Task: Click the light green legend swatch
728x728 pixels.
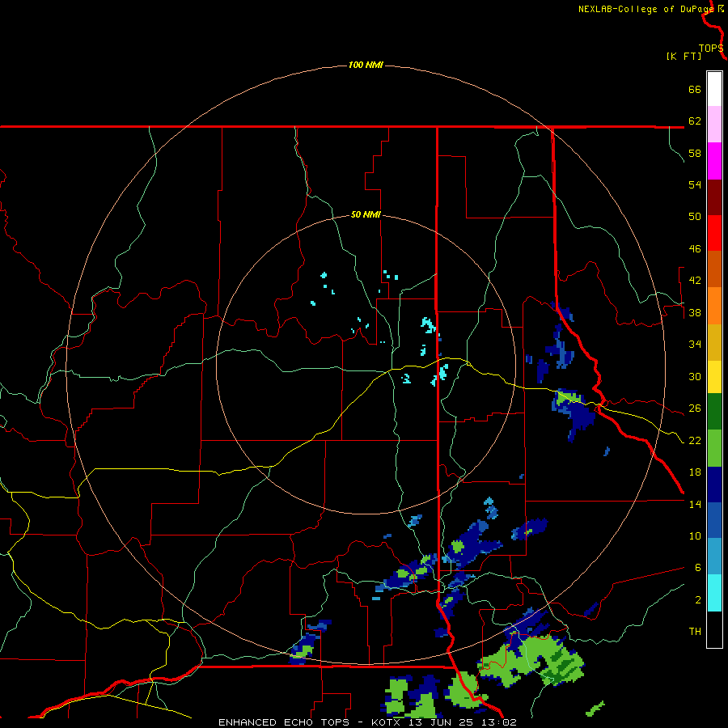Action: click(x=714, y=448)
